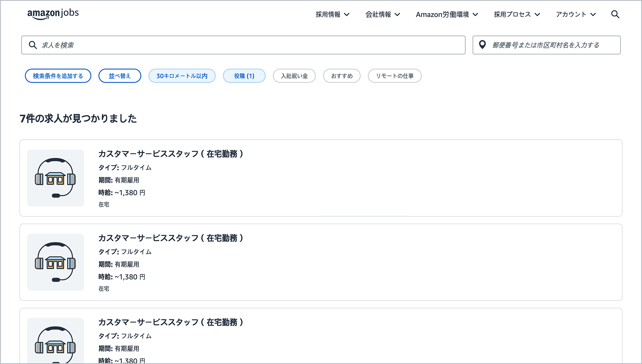The image size is (642, 364).
Task: Expand the 会社情報 menu
Action: tap(383, 14)
